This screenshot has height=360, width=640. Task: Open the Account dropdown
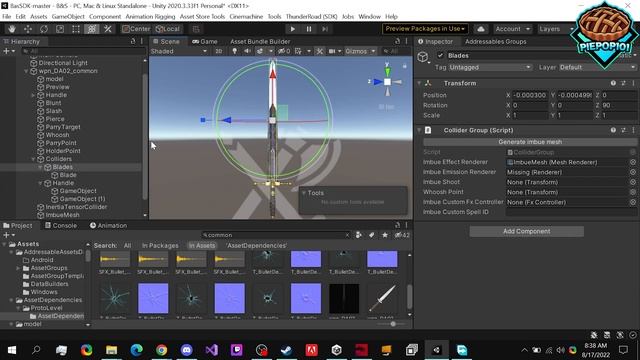[512, 29]
